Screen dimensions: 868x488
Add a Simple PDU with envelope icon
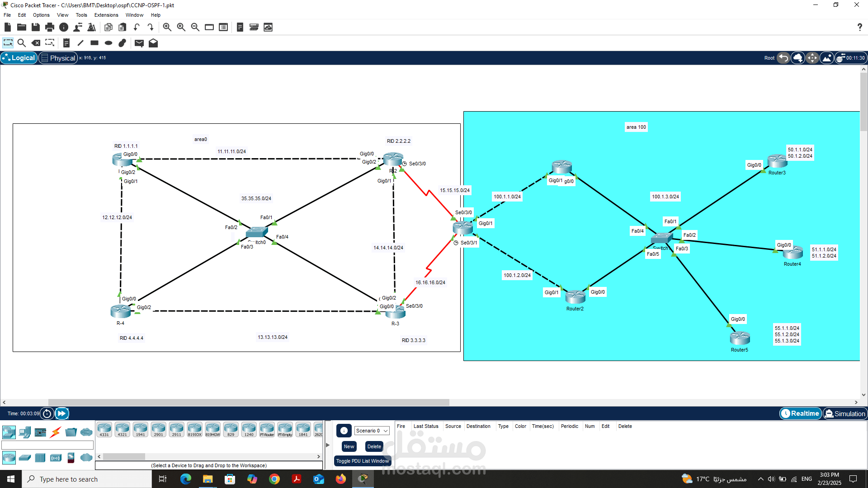pyautogui.click(x=139, y=43)
